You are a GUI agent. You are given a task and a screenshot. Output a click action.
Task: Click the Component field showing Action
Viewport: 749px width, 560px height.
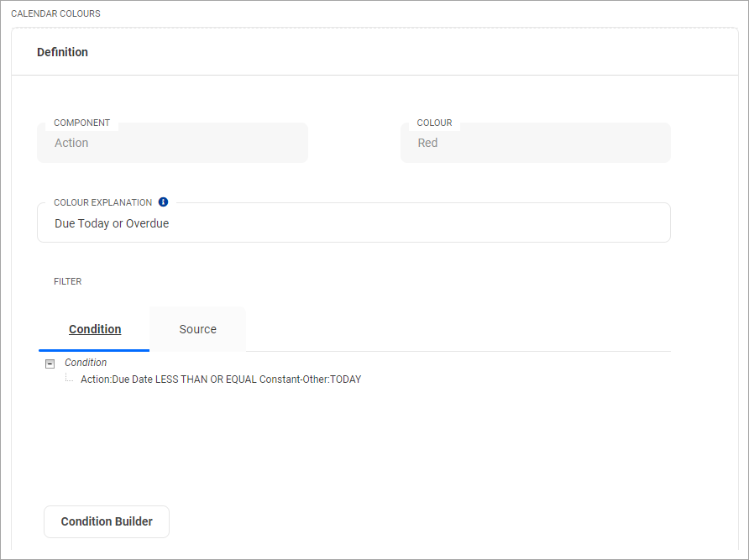(x=172, y=143)
